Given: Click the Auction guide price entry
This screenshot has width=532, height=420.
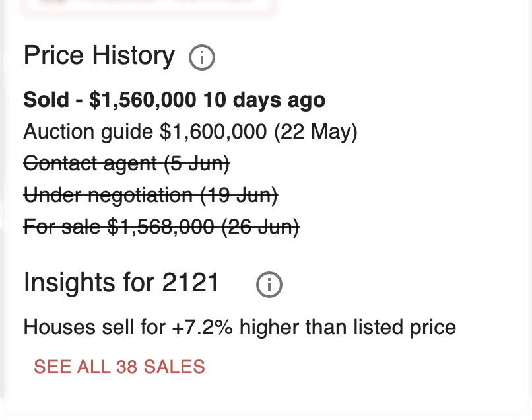Looking at the screenshot, I should coord(190,131).
